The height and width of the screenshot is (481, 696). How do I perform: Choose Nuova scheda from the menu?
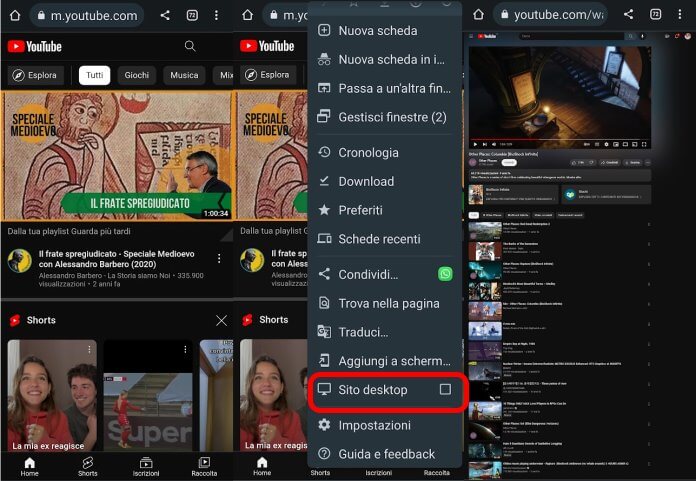(x=385, y=31)
